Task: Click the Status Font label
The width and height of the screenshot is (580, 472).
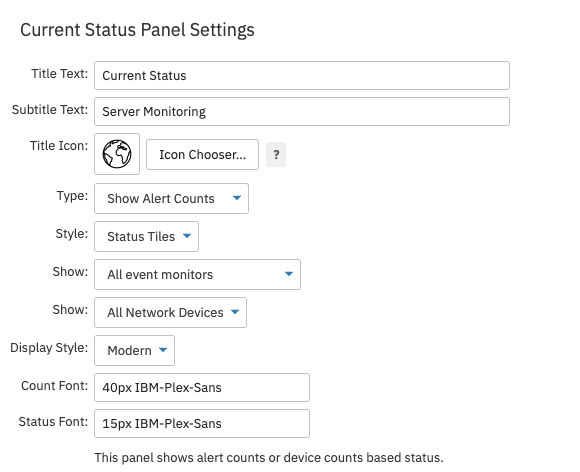Action: coord(53,422)
